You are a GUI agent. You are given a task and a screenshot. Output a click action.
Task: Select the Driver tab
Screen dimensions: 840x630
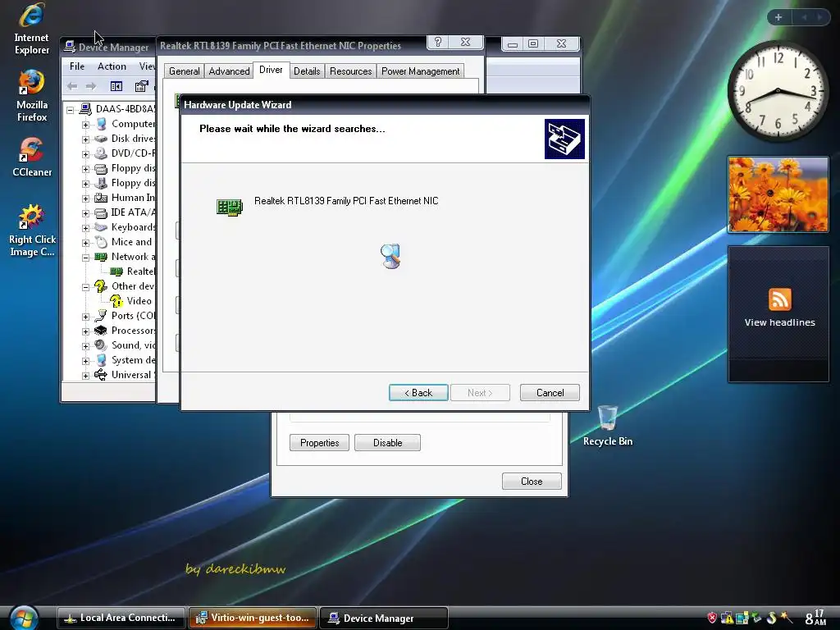pos(271,70)
